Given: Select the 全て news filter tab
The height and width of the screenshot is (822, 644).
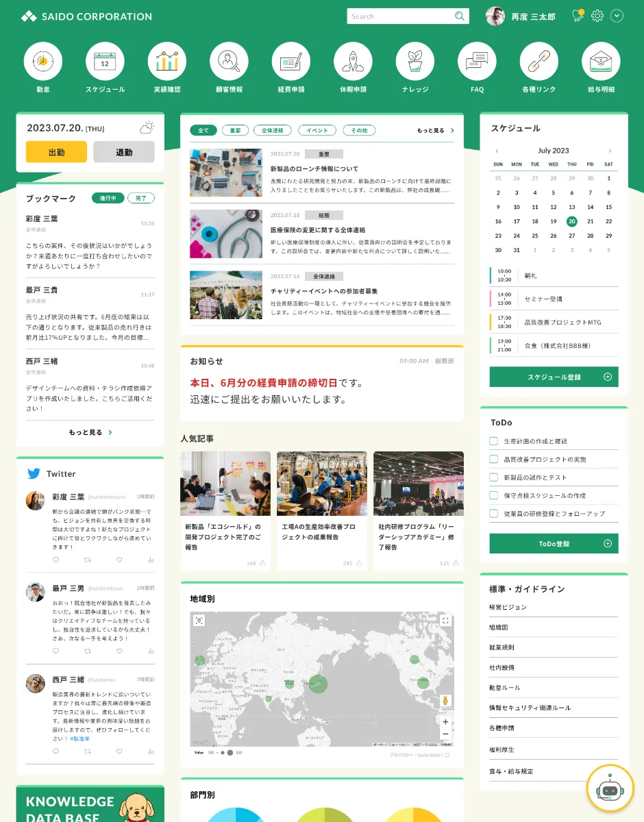Looking at the screenshot, I should click(203, 130).
